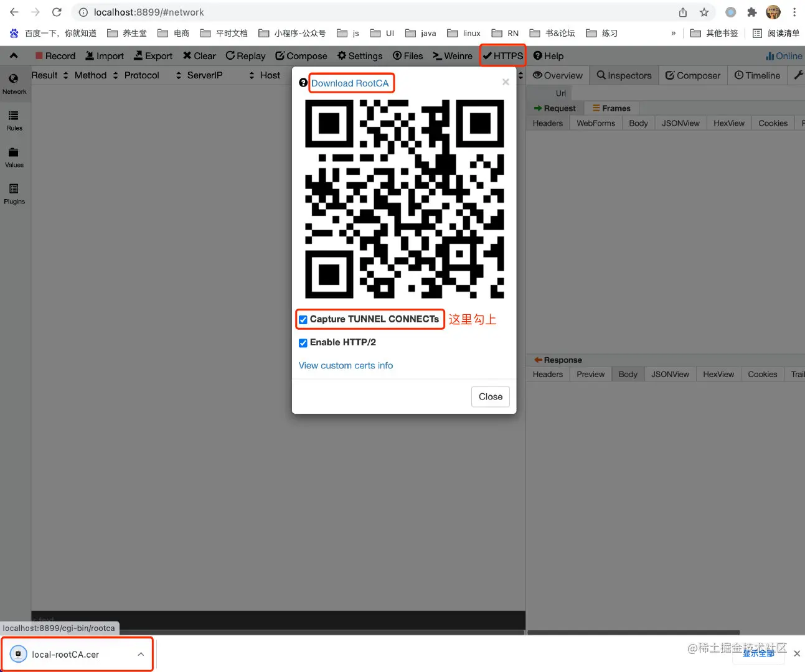
Task: Open request JSONView tab
Action: pyautogui.click(x=680, y=123)
